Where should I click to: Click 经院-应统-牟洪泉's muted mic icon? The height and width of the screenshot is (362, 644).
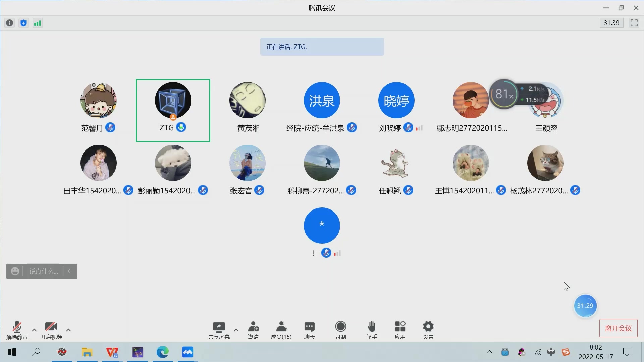[352, 128]
